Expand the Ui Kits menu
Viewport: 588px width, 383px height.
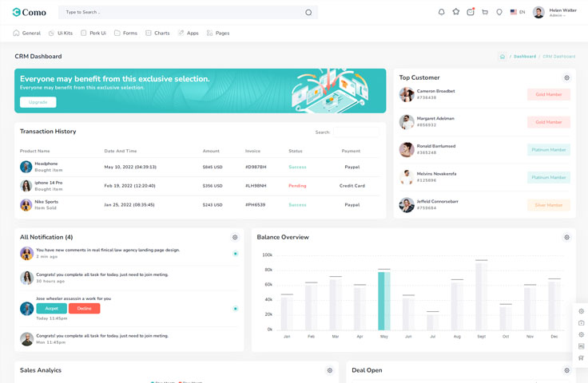point(60,34)
